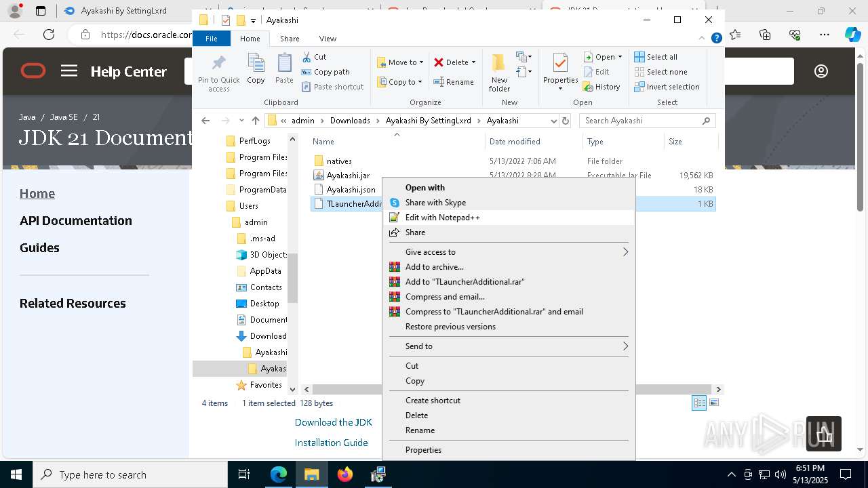
Task: Select PerfLogs in the navigation tree
Action: click(254, 141)
